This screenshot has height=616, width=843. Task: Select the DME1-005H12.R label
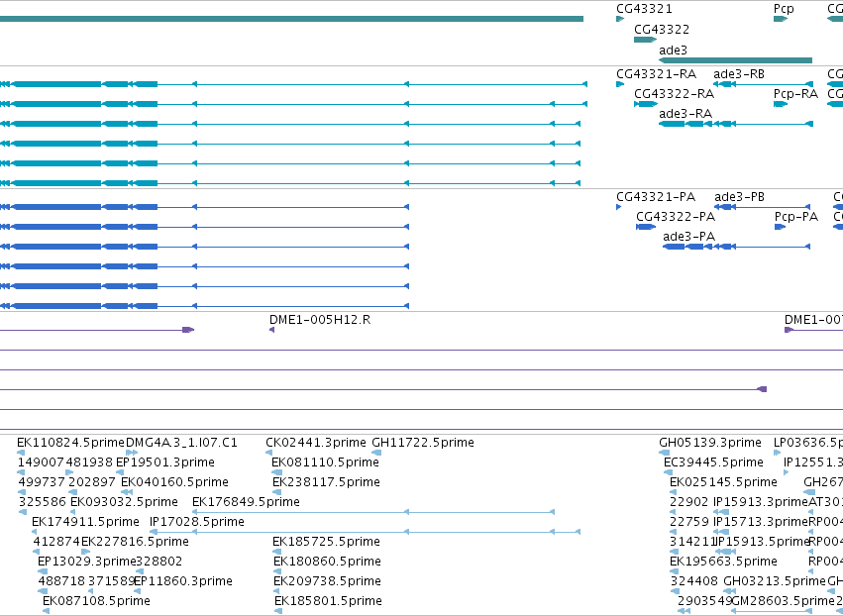tap(320, 320)
